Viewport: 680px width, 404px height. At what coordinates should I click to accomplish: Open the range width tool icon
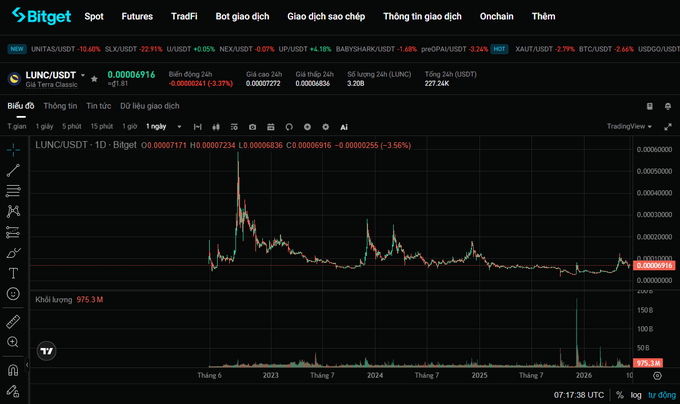(198, 127)
